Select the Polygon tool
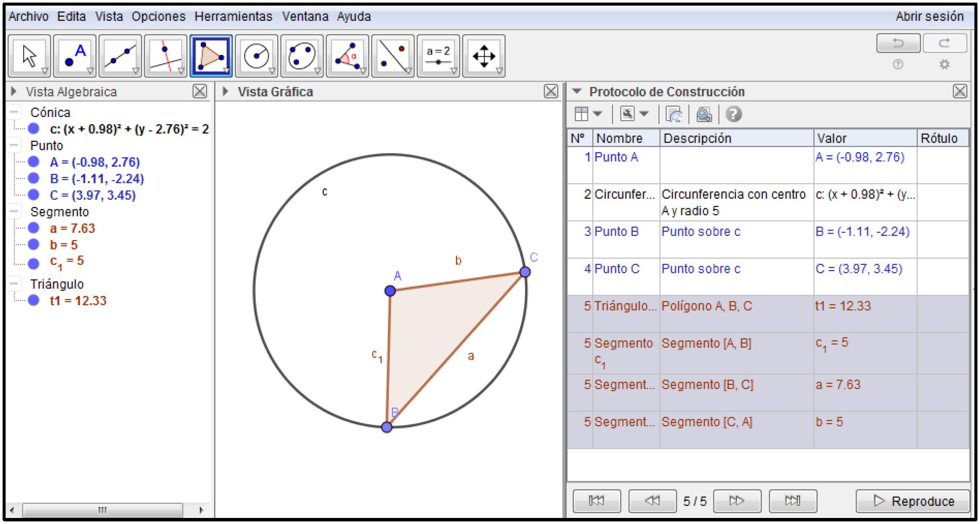This screenshot has height=524, width=980. point(210,55)
